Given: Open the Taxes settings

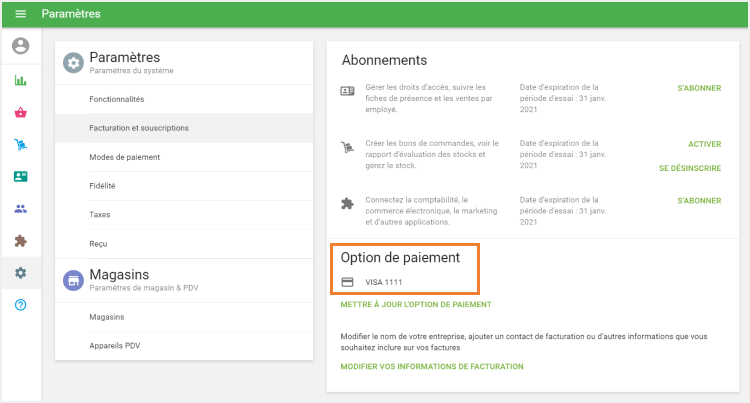Looking at the screenshot, I should click(184, 215).
